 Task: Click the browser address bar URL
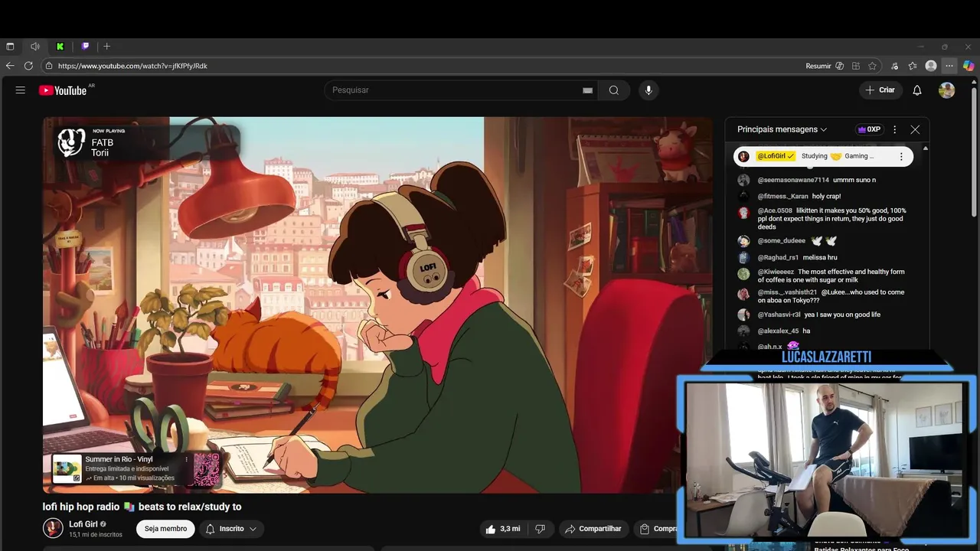[x=132, y=66]
